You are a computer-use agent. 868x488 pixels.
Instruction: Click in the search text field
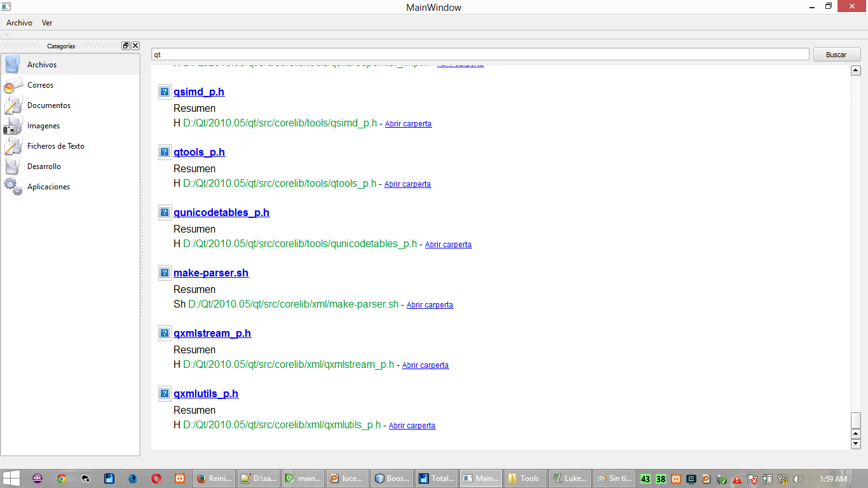[480, 55]
